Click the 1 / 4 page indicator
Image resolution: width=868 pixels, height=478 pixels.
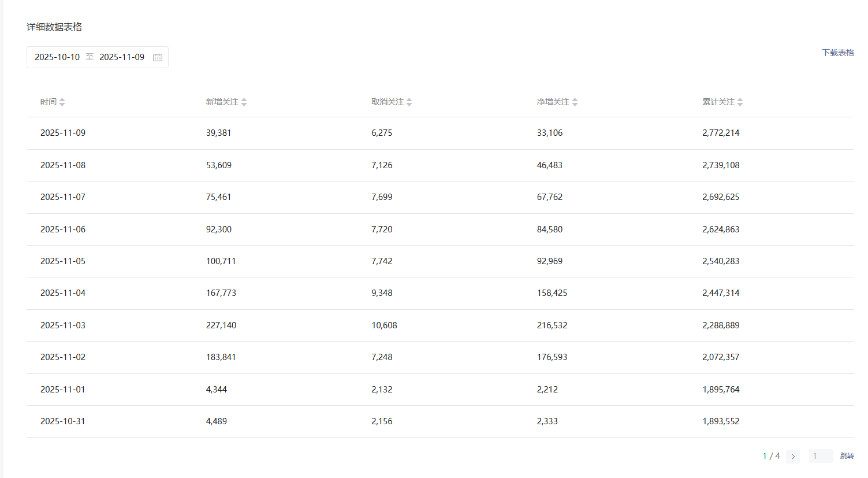[771, 456]
